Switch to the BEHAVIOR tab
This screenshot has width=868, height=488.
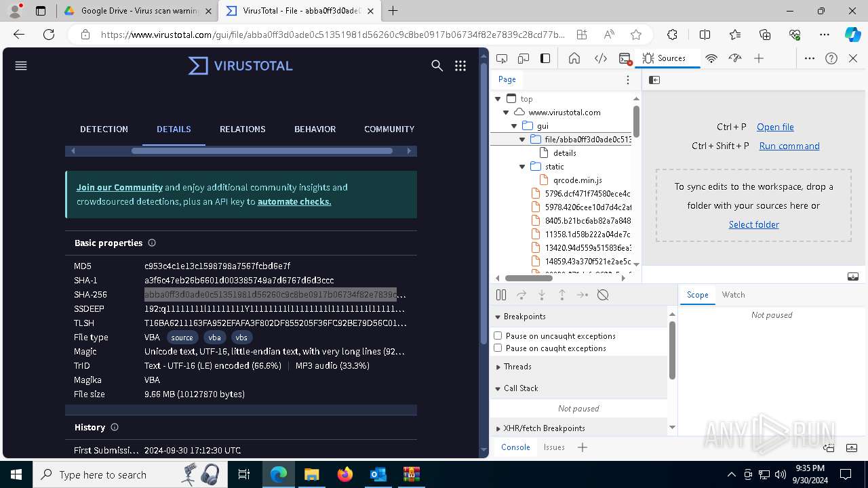[315, 129]
